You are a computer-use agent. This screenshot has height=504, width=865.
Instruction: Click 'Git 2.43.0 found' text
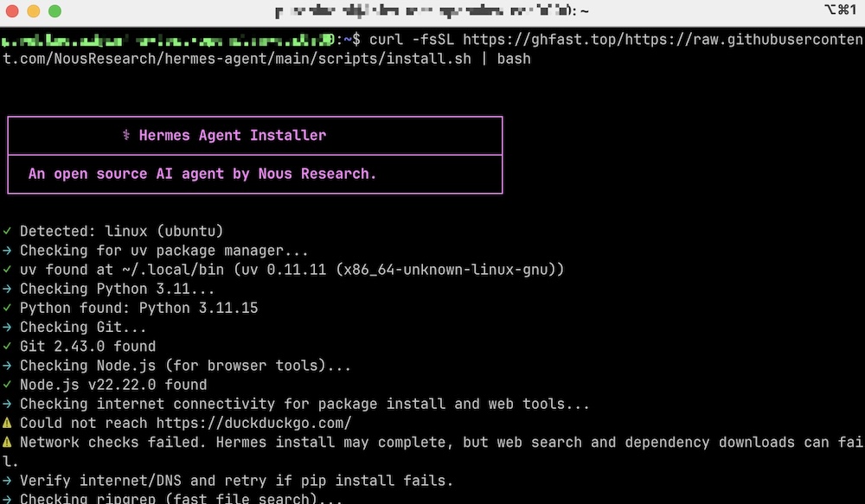[87, 347]
